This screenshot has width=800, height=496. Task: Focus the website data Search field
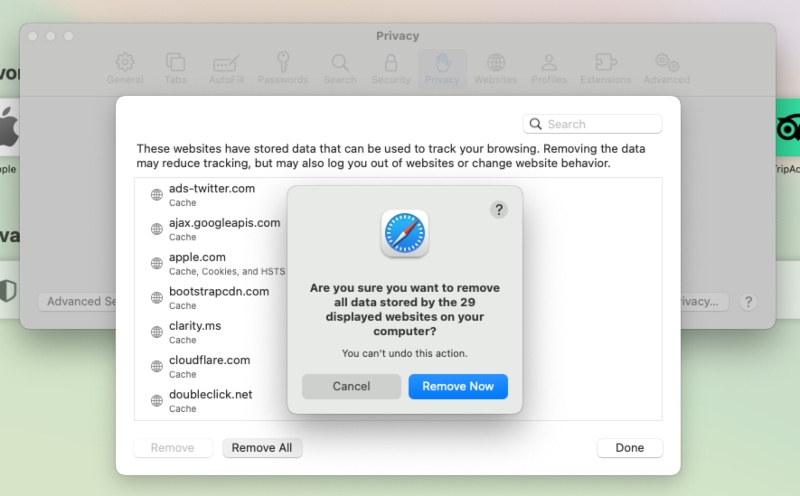[592, 124]
